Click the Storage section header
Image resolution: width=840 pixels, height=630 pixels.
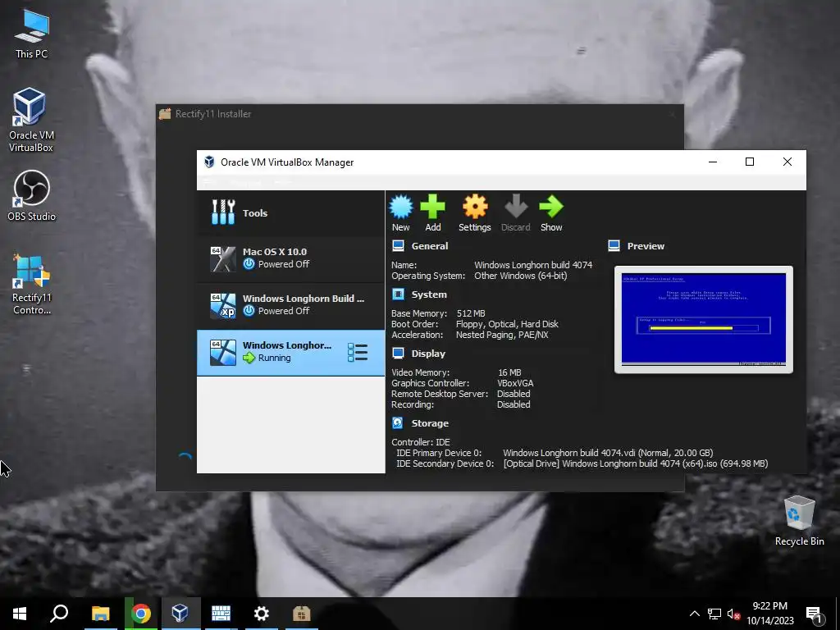pyautogui.click(x=430, y=423)
